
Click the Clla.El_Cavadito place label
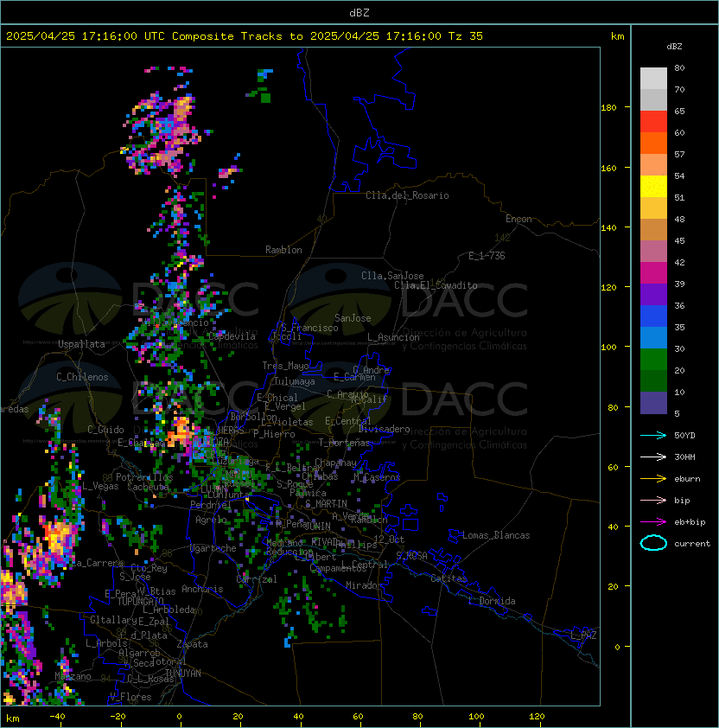436,285
